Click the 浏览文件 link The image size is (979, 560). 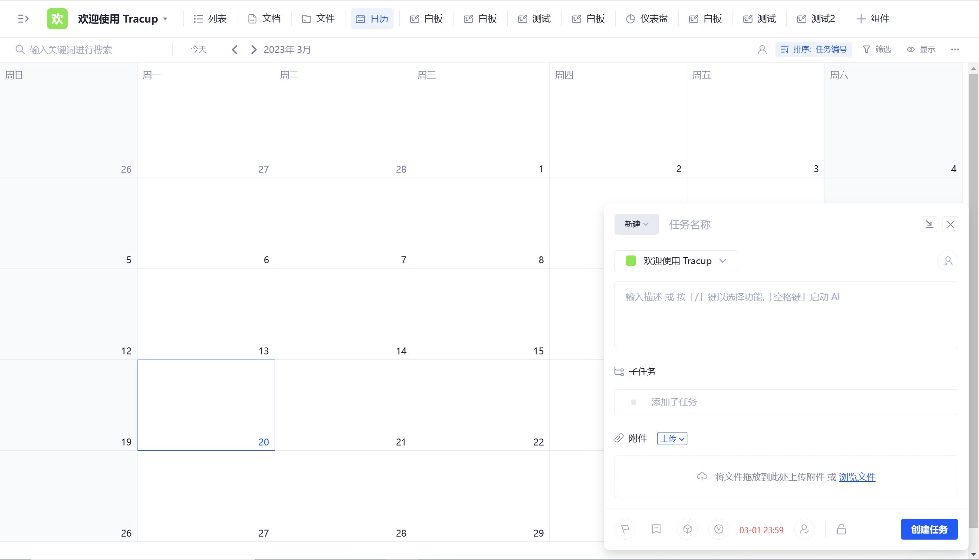pos(857,477)
